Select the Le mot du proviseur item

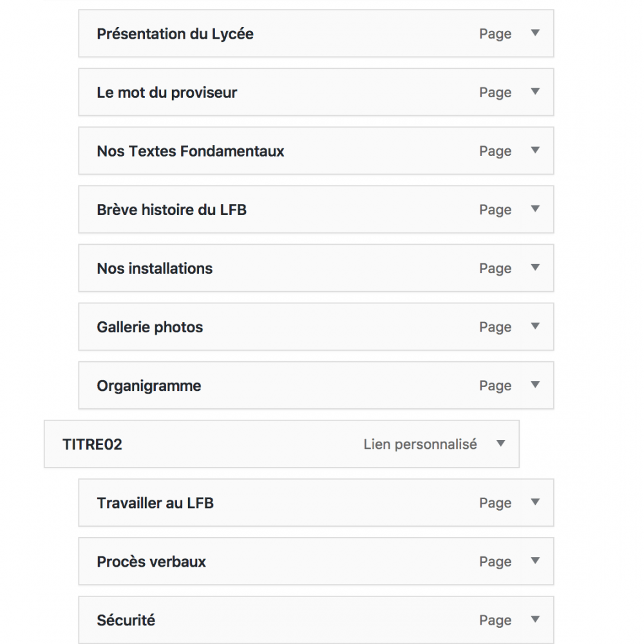pyautogui.click(x=167, y=93)
